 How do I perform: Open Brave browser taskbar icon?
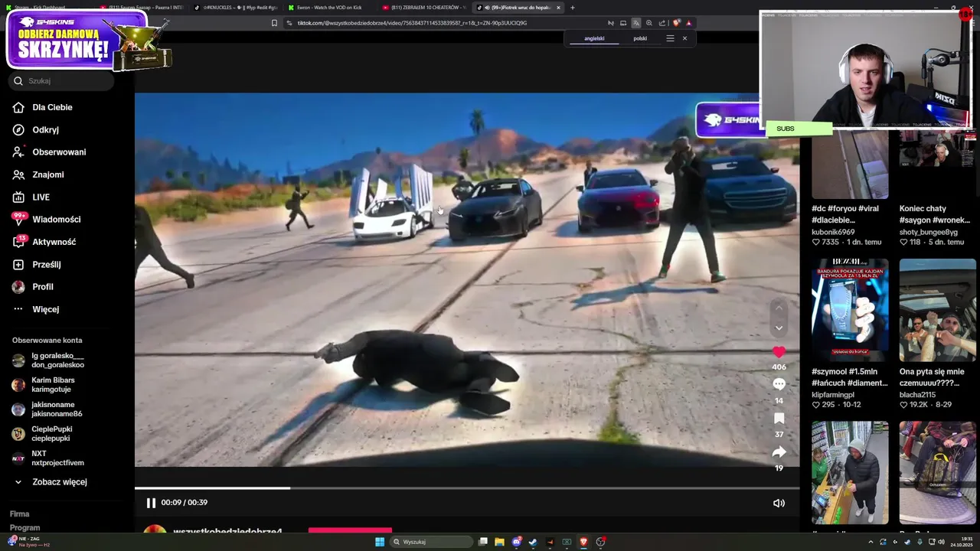click(x=583, y=542)
